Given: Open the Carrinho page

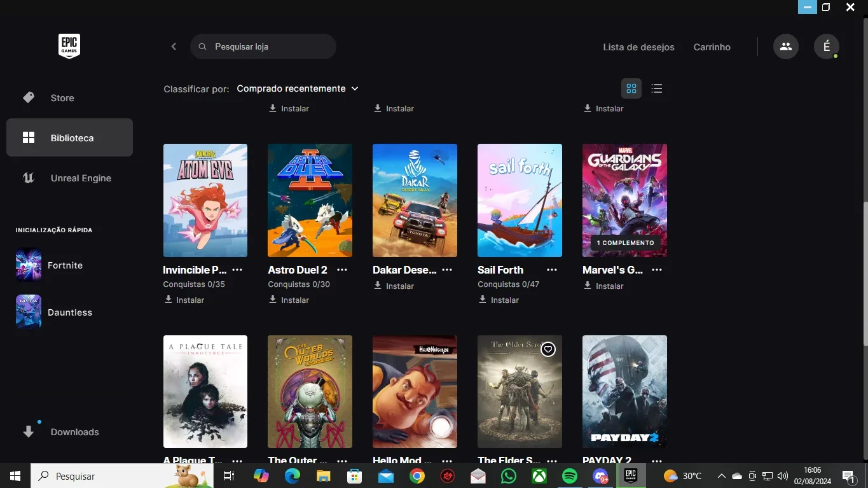Looking at the screenshot, I should (712, 47).
